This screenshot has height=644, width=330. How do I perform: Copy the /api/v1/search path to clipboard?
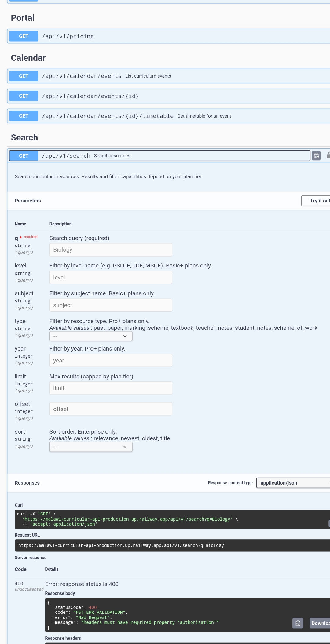pyautogui.click(x=316, y=156)
